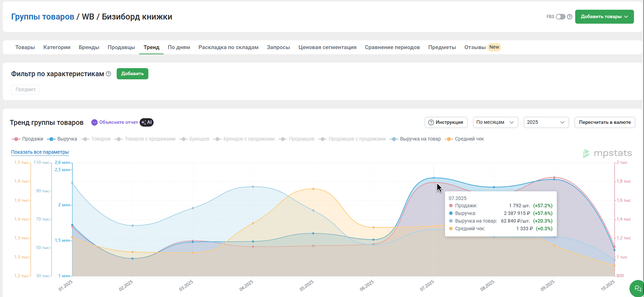The height and width of the screenshot is (297, 644).
Task: Click the FBS help question icon
Action: pyautogui.click(x=569, y=17)
